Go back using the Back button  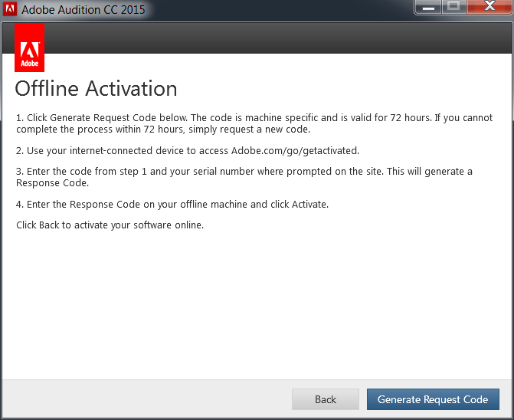click(x=326, y=399)
